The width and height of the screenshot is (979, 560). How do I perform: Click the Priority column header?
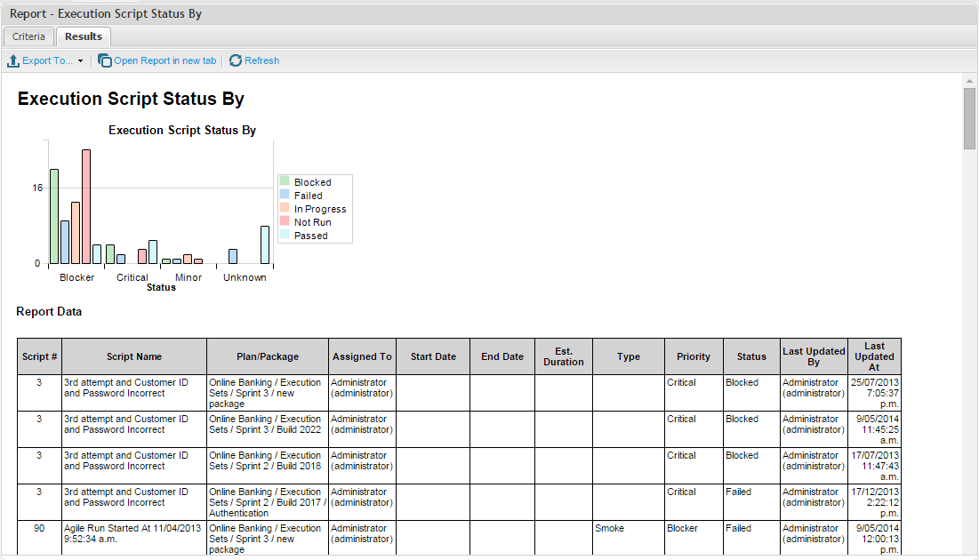[x=694, y=356]
